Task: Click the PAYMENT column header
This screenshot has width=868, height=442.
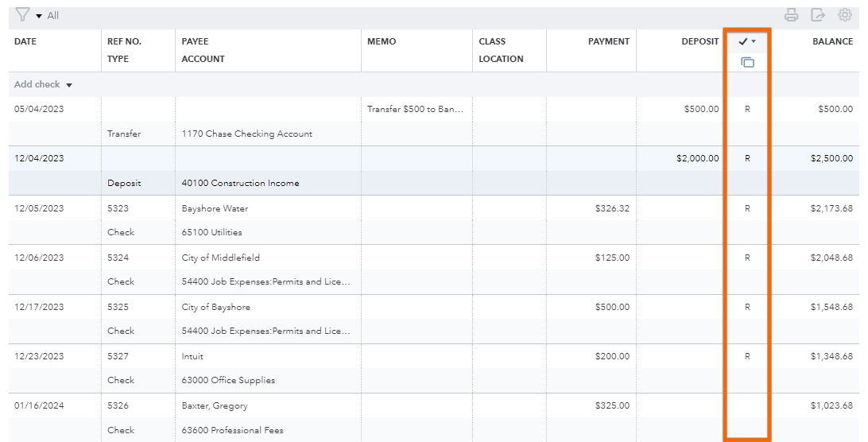Action: point(608,41)
